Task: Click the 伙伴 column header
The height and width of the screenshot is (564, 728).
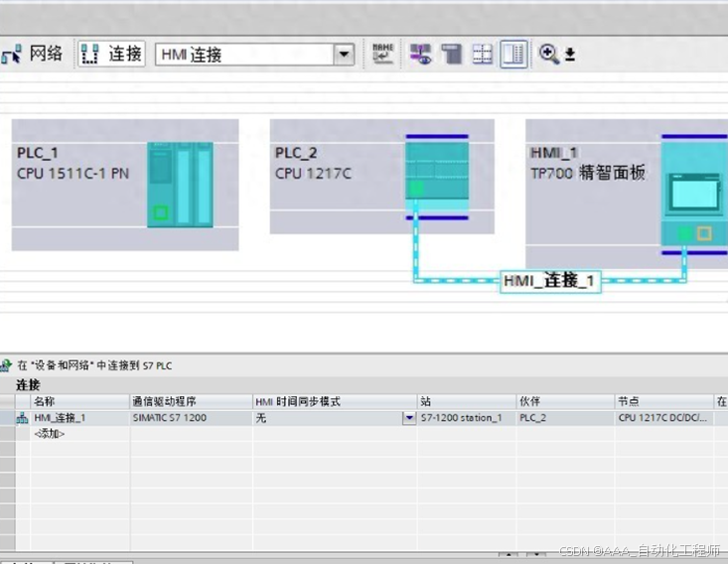Action: (x=565, y=401)
